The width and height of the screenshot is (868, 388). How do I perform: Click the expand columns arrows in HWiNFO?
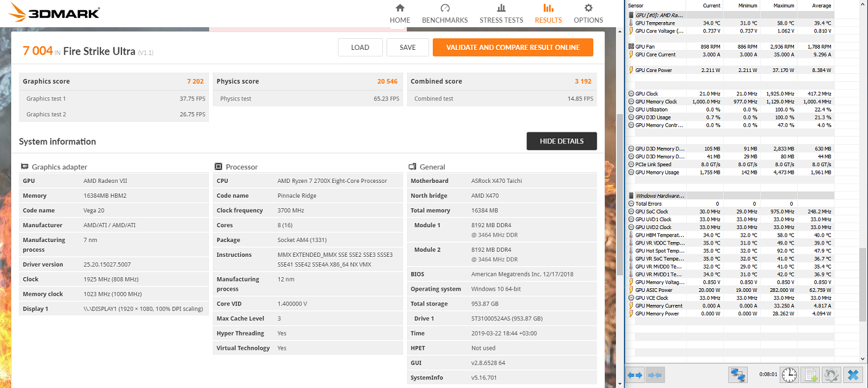636,374
